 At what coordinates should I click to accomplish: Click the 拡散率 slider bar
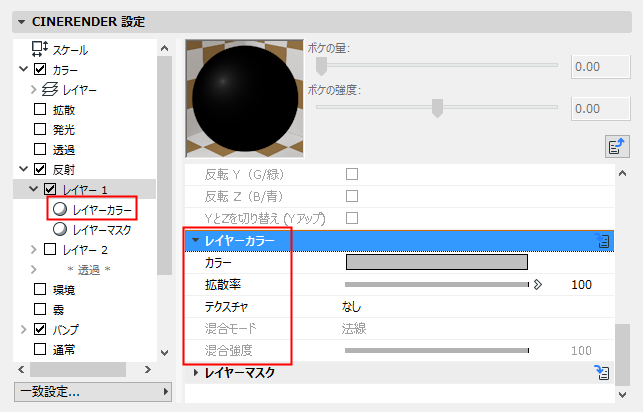437,285
